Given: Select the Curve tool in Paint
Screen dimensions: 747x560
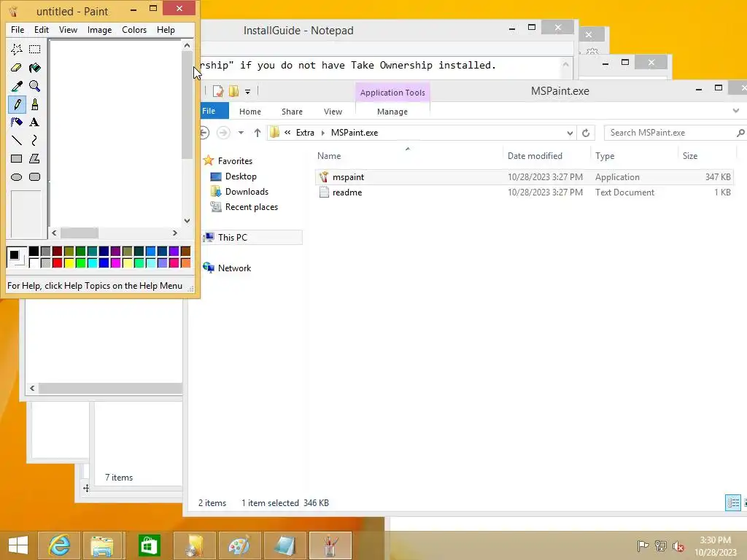Looking at the screenshot, I should click(x=34, y=140).
